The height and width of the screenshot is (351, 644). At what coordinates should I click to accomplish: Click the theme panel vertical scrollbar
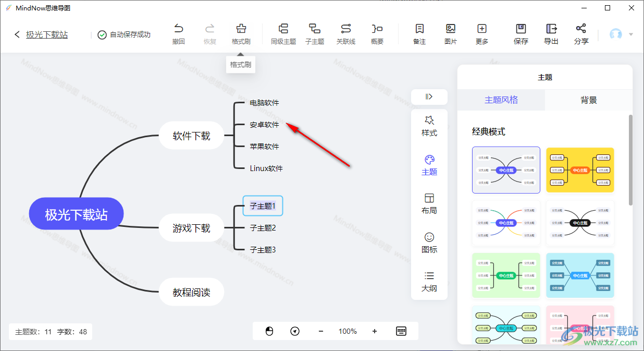tap(630, 160)
